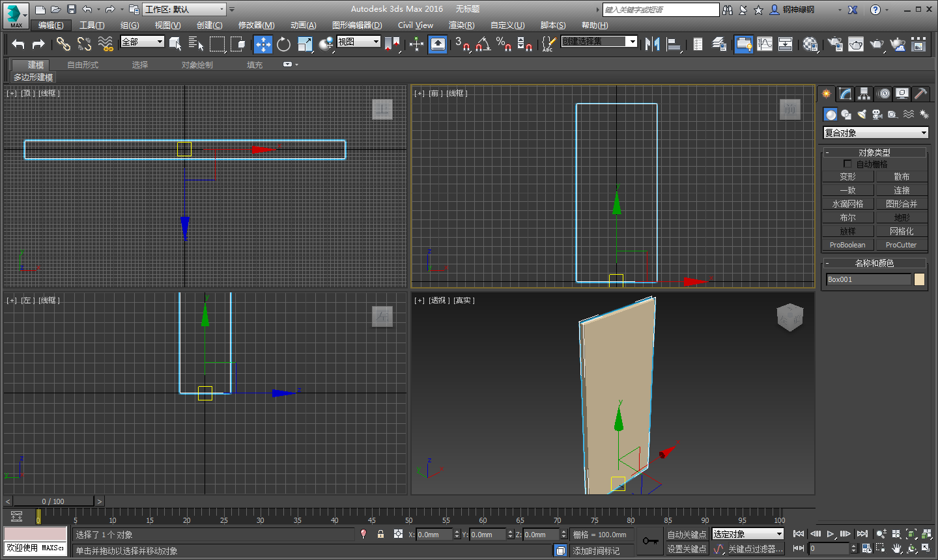Screen dimensions: 938x560
Task: Switch to the Utilities hammer panel tab
Action: tap(920, 94)
